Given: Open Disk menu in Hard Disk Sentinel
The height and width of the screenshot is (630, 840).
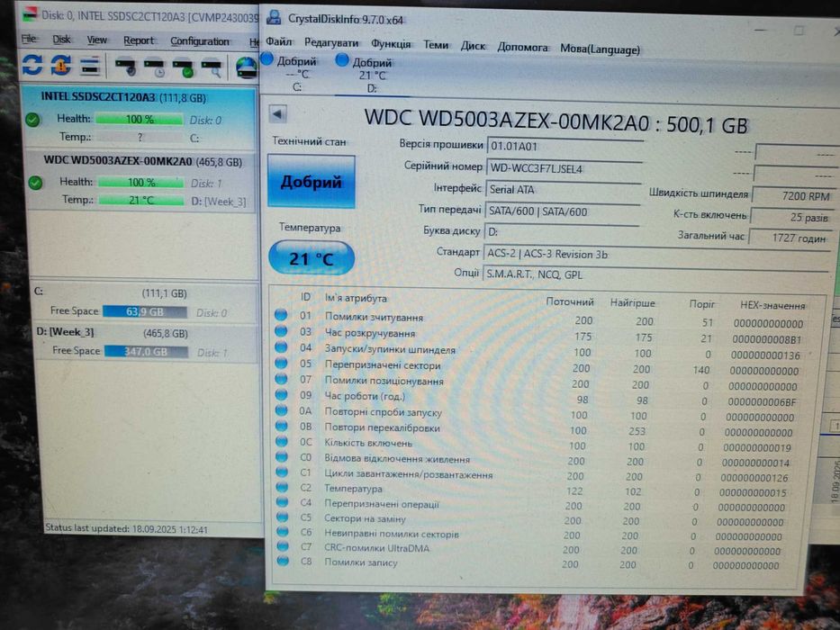Looking at the screenshot, I should coord(61,39).
